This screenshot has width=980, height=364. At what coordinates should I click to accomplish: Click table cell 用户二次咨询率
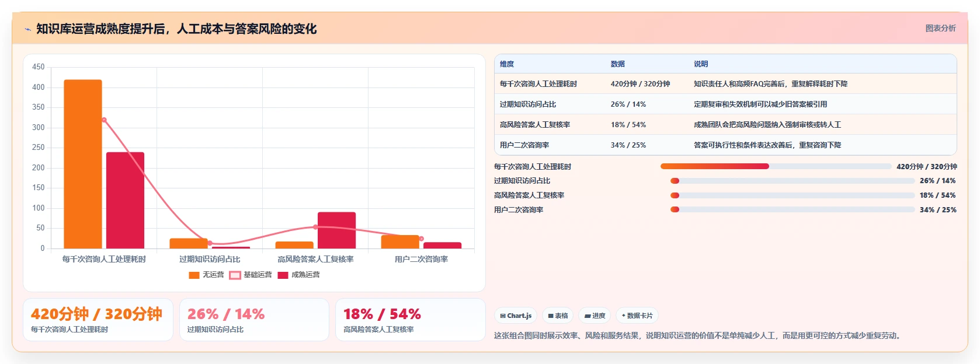pos(524,145)
